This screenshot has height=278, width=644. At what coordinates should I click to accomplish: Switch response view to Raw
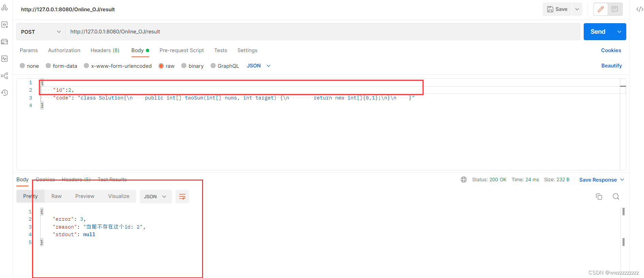[x=57, y=196]
